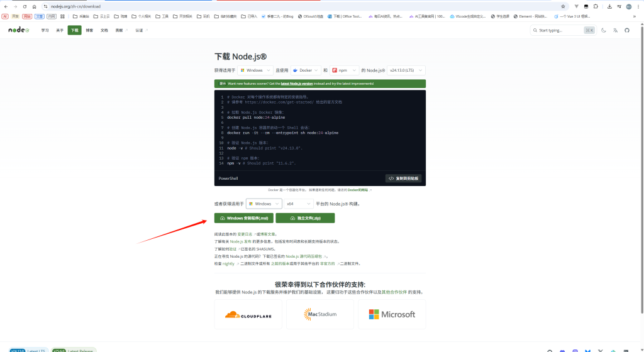
Task: Click the Microsoft partner card
Action: click(392, 314)
